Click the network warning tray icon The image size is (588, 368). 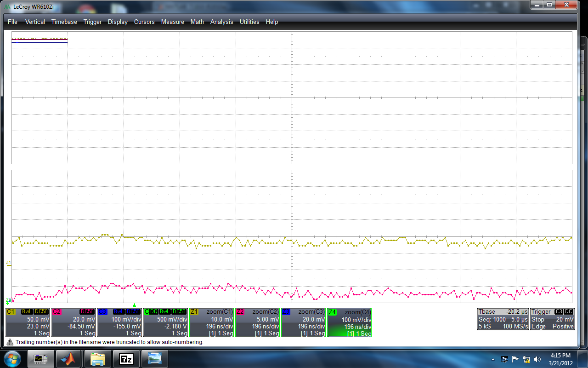pyautogui.click(x=526, y=359)
